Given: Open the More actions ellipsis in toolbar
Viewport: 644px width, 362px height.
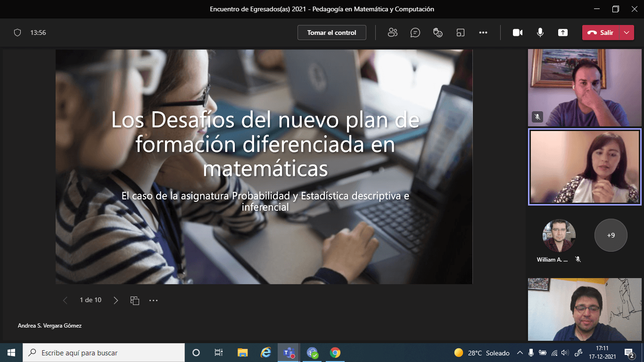Looking at the screenshot, I should tap(483, 33).
